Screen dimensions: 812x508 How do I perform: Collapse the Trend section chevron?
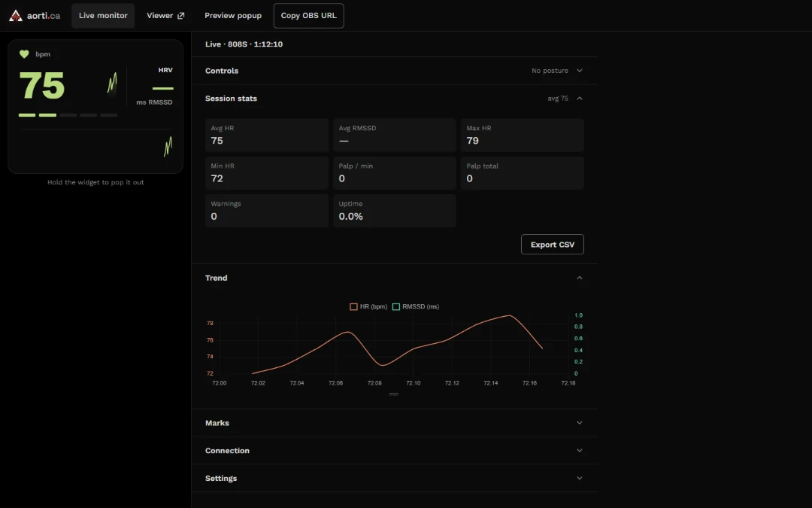[580, 278]
